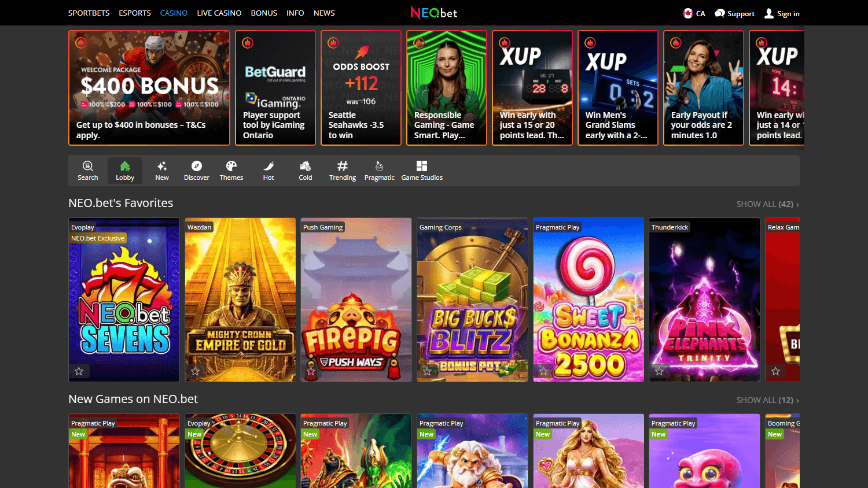Image resolution: width=868 pixels, height=488 pixels.
Task: Click the Push Gaming provider label
Action: tap(323, 227)
